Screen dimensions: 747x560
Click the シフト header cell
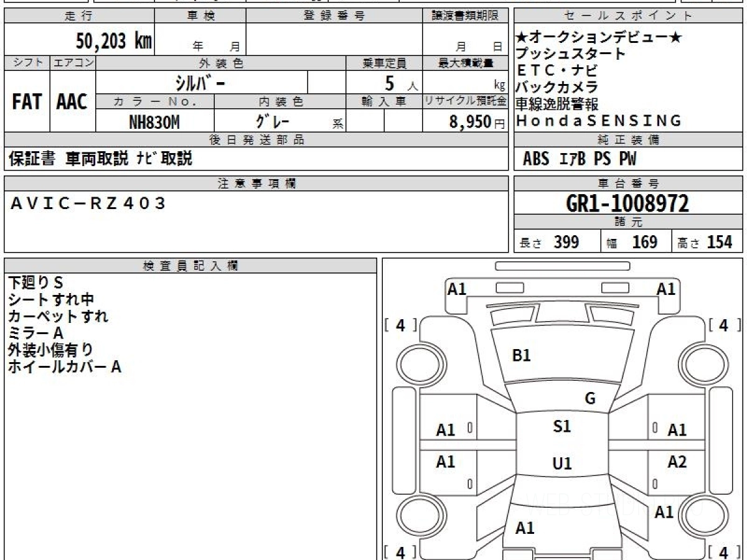[27, 63]
